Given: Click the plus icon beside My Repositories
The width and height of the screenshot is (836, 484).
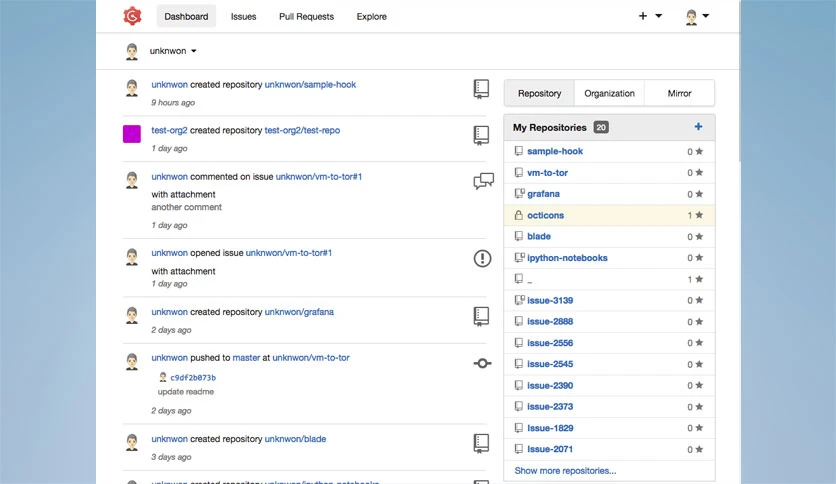Looking at the screenshot, I should click(698, 127).
